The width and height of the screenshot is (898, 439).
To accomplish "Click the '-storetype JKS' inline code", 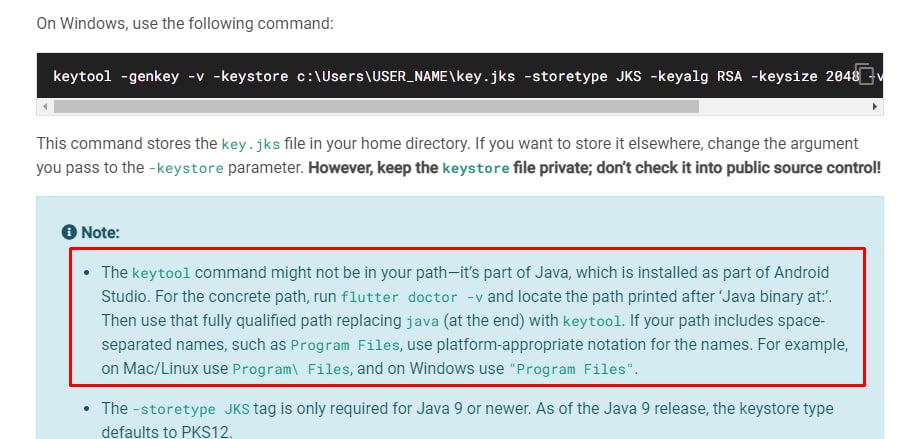I will coord(191,410).
